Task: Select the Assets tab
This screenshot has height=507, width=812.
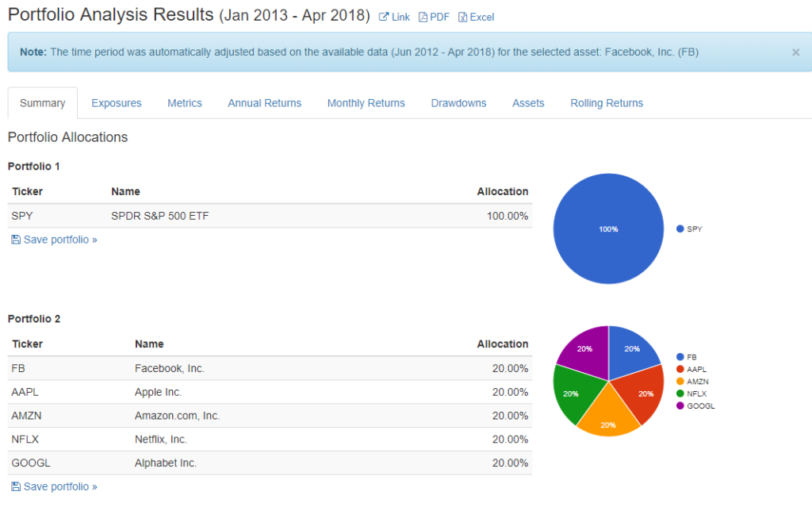Action: click(528, 103)
